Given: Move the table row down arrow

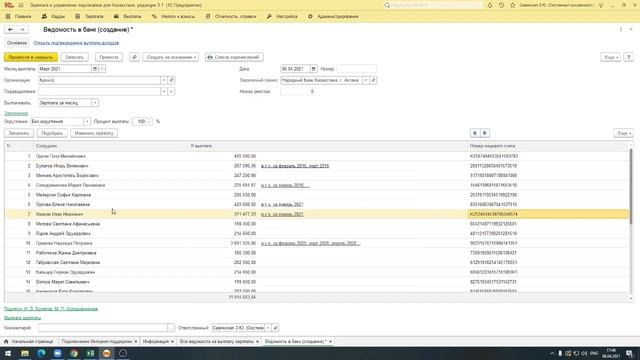Looking at the screenshot, I should [x=484, y=133].
